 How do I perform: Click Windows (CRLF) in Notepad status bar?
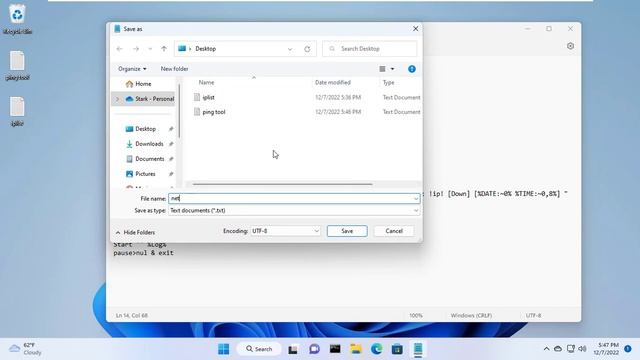click(471, 316)
